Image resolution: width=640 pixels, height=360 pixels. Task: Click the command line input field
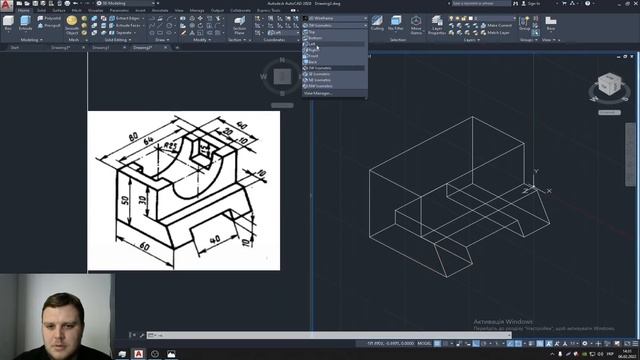click(329, 335)
